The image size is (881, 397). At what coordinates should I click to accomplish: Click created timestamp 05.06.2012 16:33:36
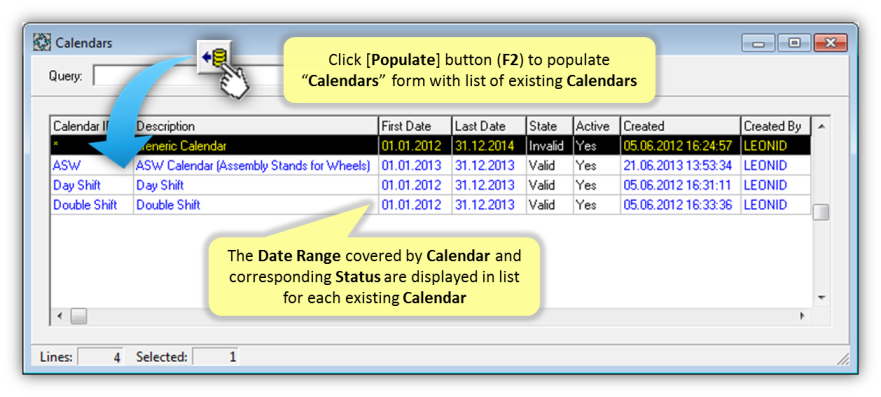(680, 205)
